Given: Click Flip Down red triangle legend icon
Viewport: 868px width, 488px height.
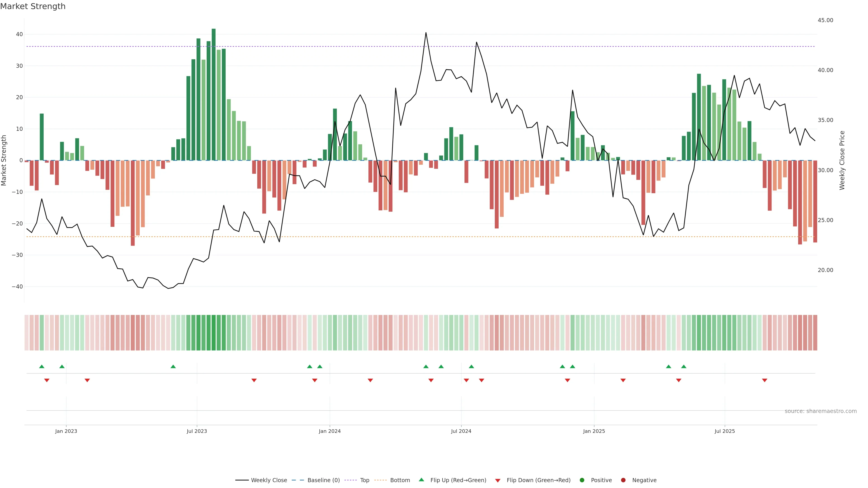Looking at the screenshot, I should pyautogui.click(x=498, y=480).
